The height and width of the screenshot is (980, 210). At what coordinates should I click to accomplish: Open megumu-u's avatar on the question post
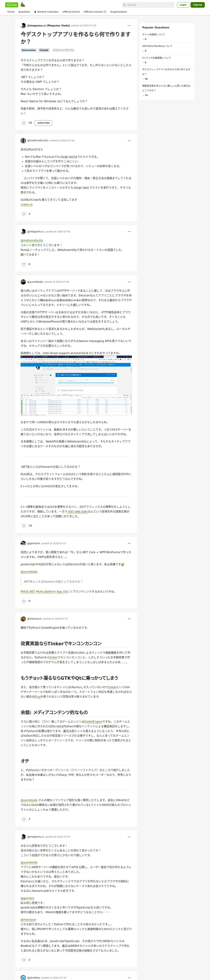(x=23, y=25)
